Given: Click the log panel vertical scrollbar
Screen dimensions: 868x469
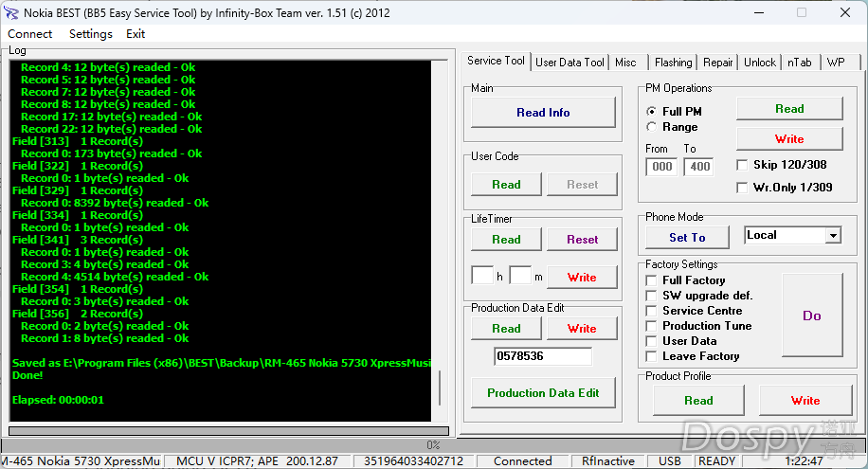Looking at the screenshot, I should pyautogui.click(x=439, y=237).
